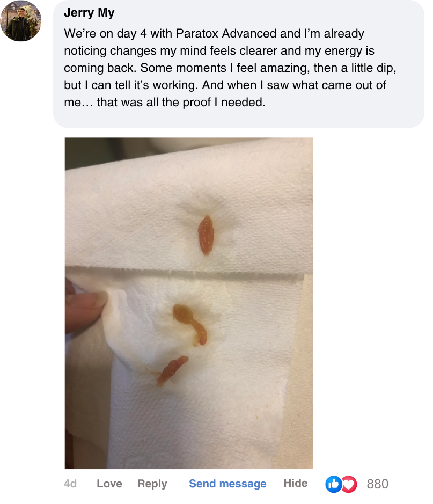Click the curved yellowish specimen in photo
This screenshot has width=433, height=504.
pyautogui.click(x=190, y=324)
